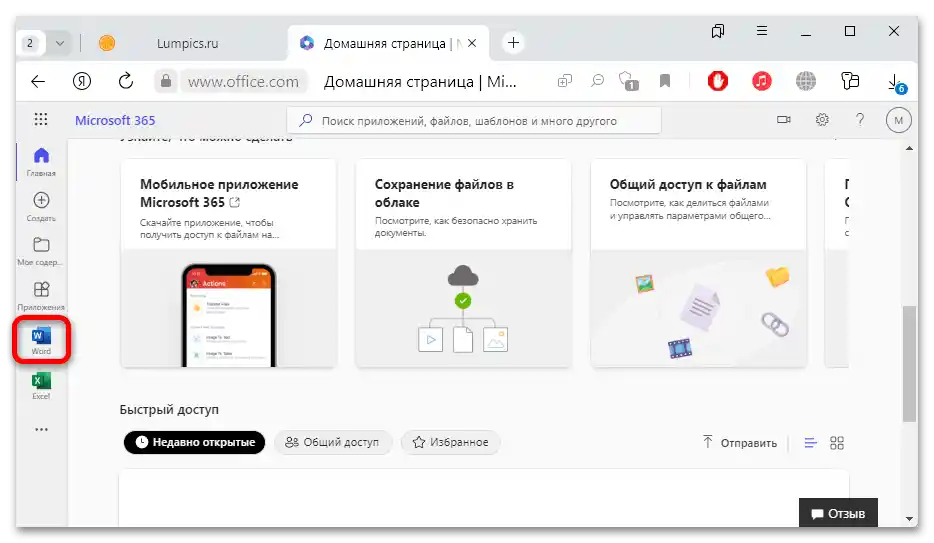This screenshot has width=934, height=543.
Task: Open the bookmarks collection icon in title bar
Action: (718, 31)
